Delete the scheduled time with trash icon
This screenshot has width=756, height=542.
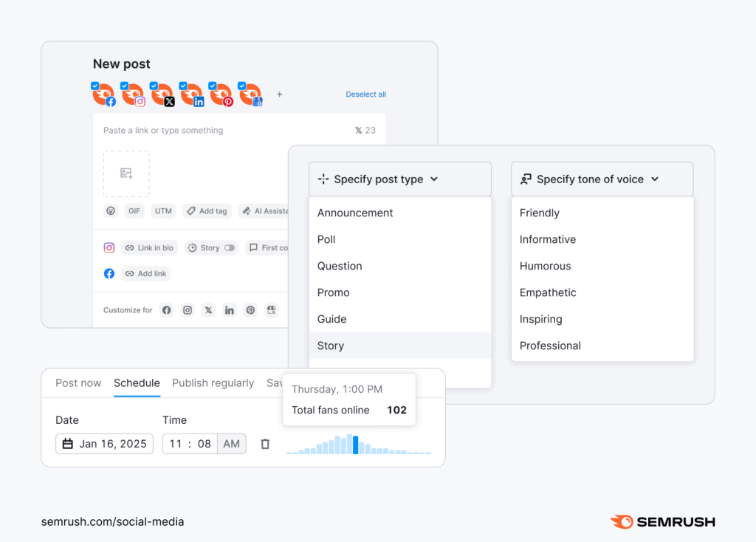point(265,444)
